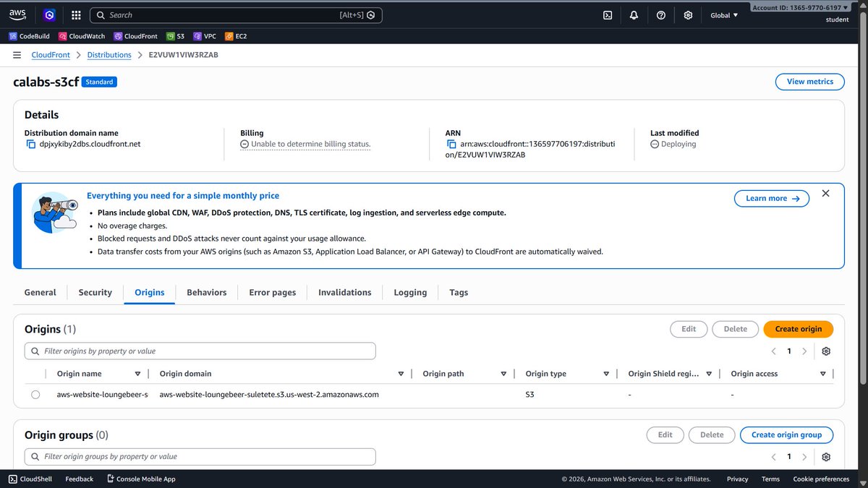Switch to the Behaviors tab
This screenshot has width=868, height=488.
pos(206,292)
